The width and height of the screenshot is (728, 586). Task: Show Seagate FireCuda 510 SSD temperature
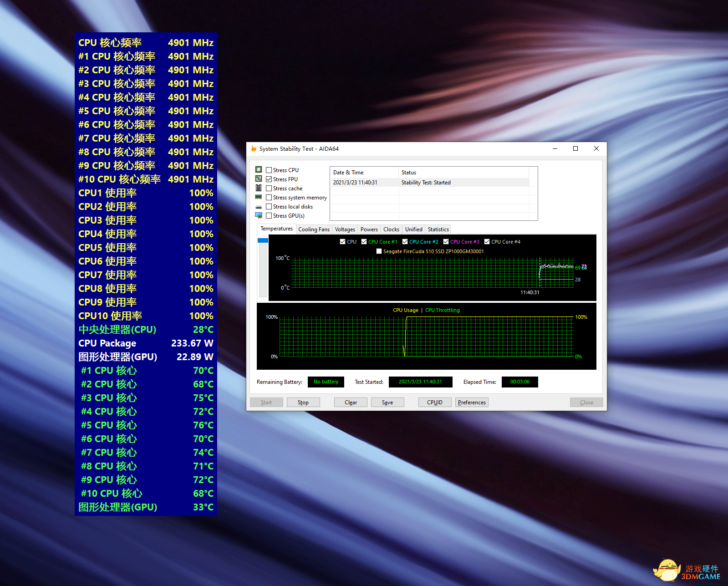(x=379, y=251)
